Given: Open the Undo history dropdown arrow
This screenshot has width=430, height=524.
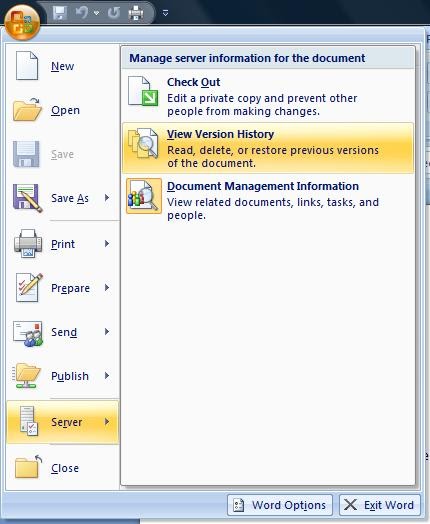Looking at the screenshot, I should coord(97,13).
